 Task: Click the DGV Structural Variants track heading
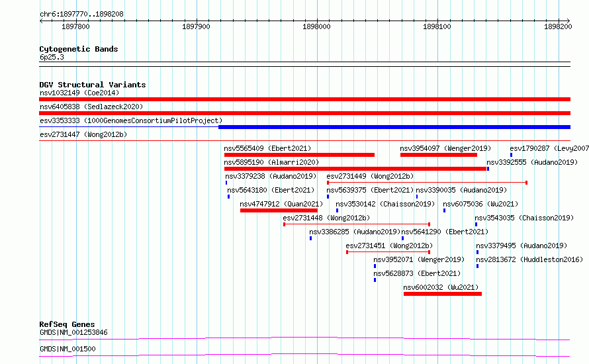[x=93, y=85]
